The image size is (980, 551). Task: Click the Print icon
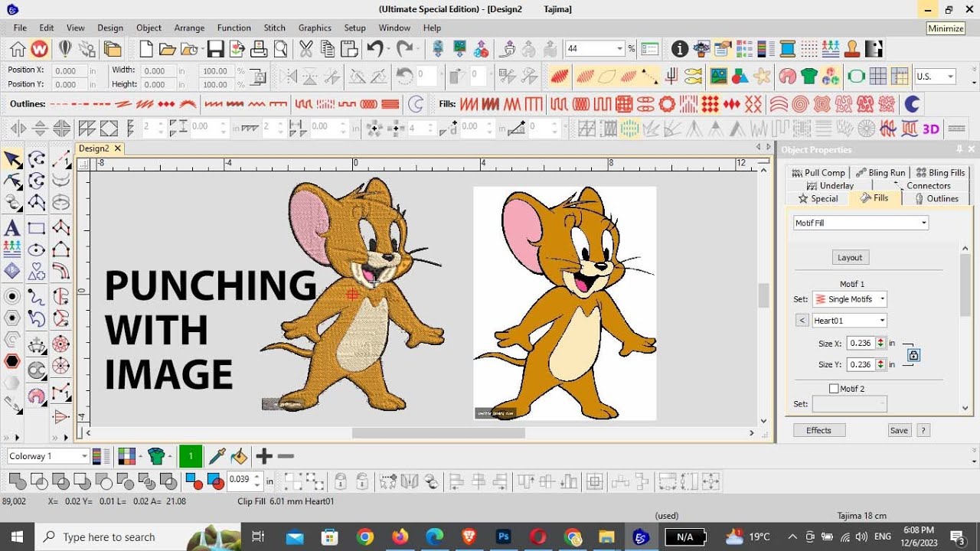pos(259,50)
